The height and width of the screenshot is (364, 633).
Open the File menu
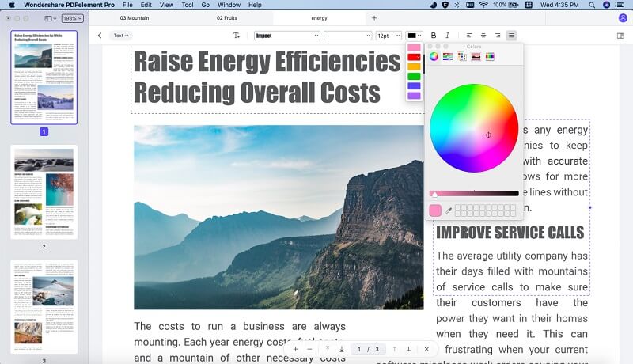(x=127, y=5)
